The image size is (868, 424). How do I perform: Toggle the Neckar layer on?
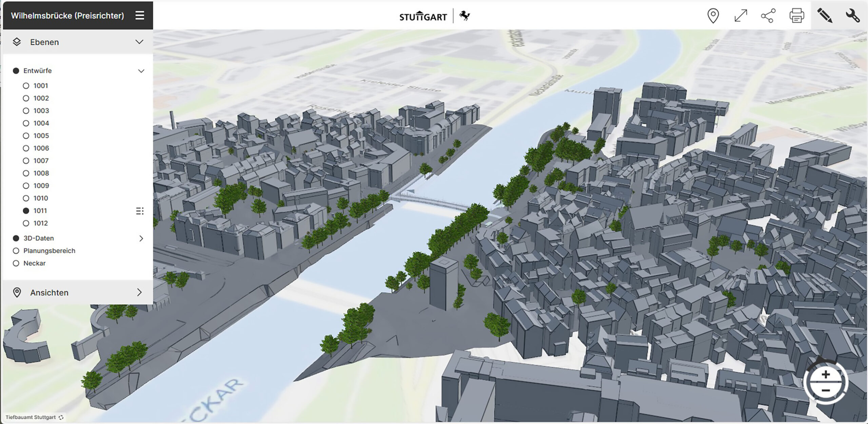click(16, 263)
